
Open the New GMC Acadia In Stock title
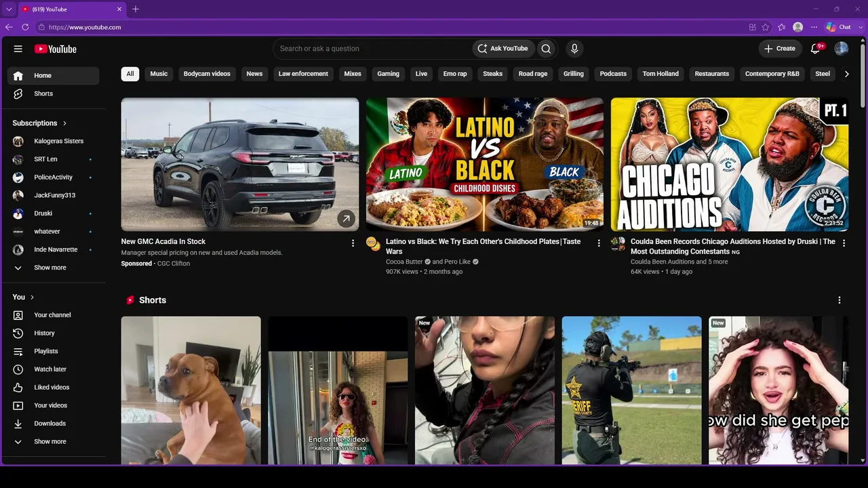point(163,242)
